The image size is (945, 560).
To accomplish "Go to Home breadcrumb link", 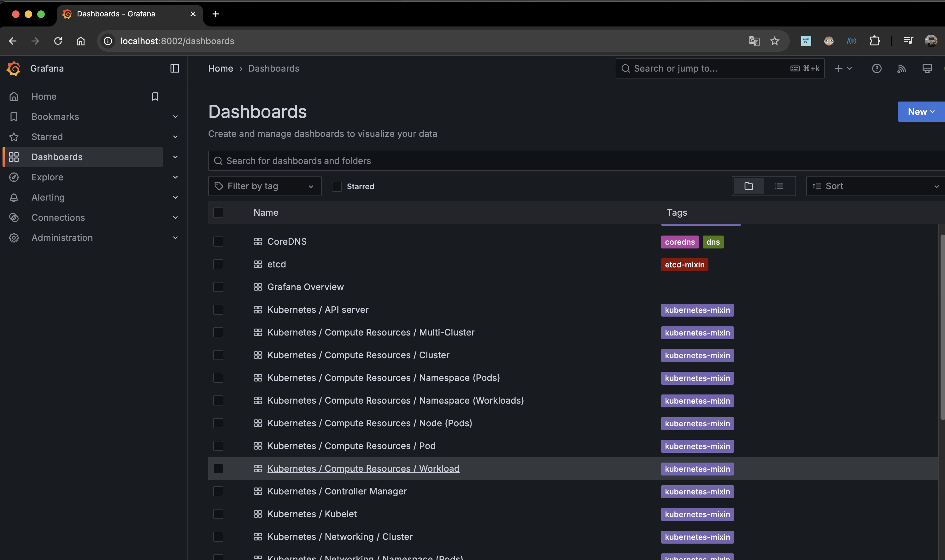I will click(220, 68).
